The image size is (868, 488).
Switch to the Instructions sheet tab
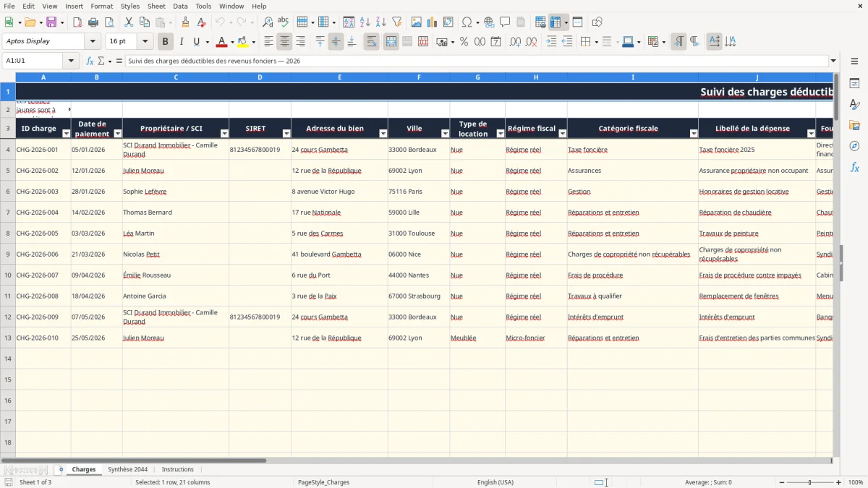tap(177, 469)
